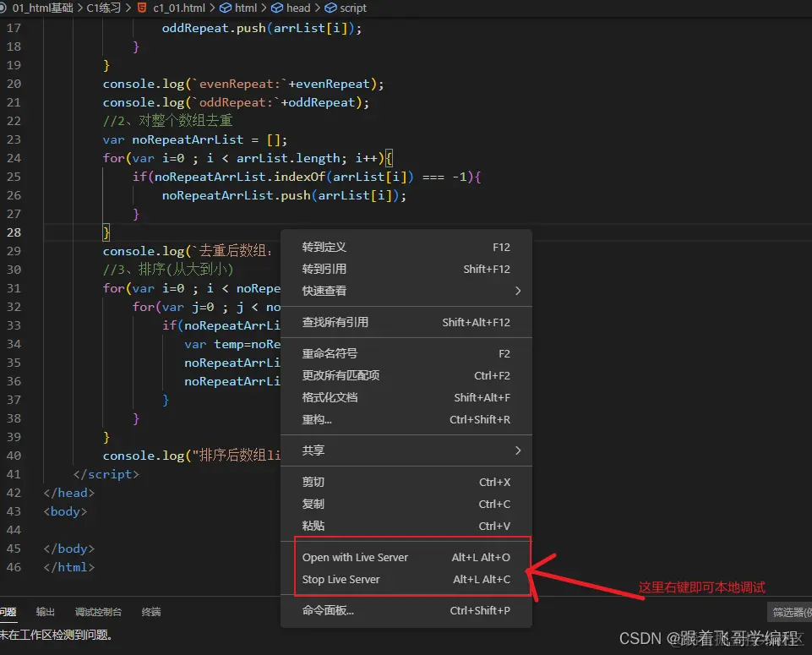
Task: Choose 更改所有匹配项 in the menu
Action: tap(406, 375)
